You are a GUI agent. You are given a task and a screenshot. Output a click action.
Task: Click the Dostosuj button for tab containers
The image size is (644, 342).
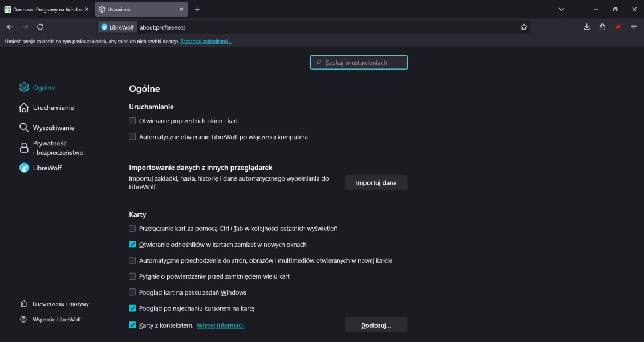pos(376,325)
